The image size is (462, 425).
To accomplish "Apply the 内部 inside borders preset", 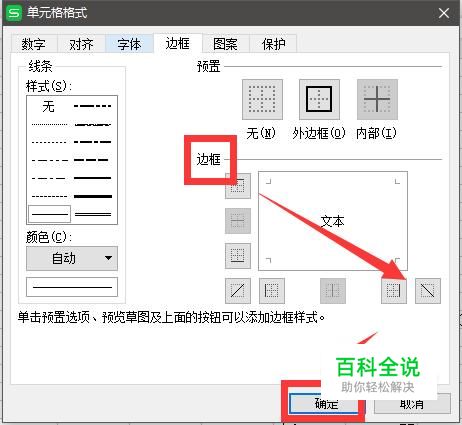I will click(377, 99).
